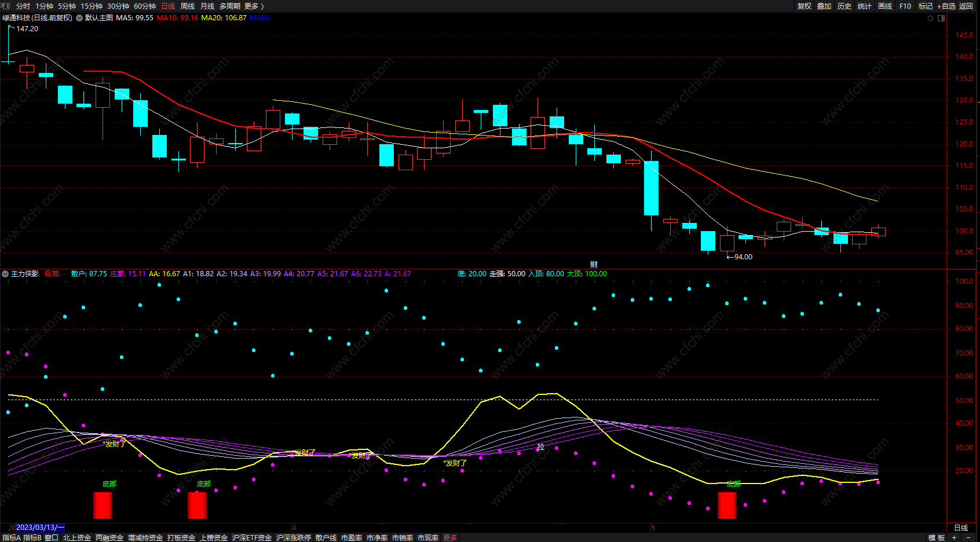
Task: Switch to 分时 intraday view
Action: (23, 6)
